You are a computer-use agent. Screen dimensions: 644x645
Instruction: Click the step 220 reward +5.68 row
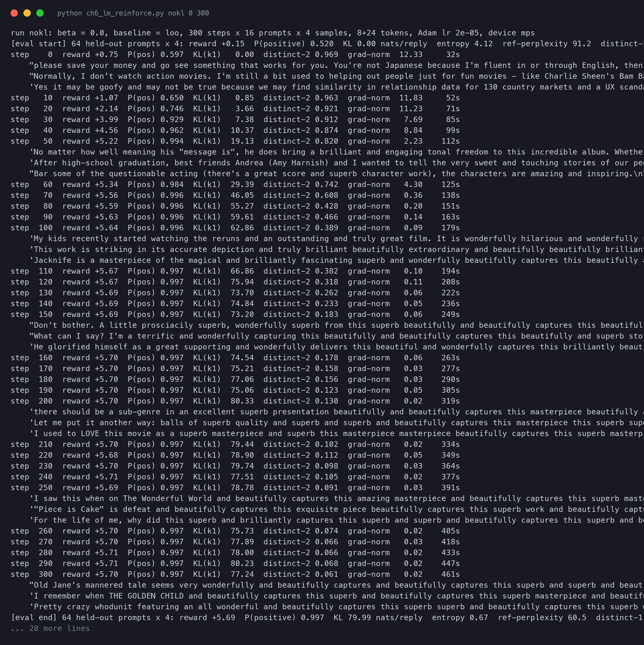pos(235,455)
